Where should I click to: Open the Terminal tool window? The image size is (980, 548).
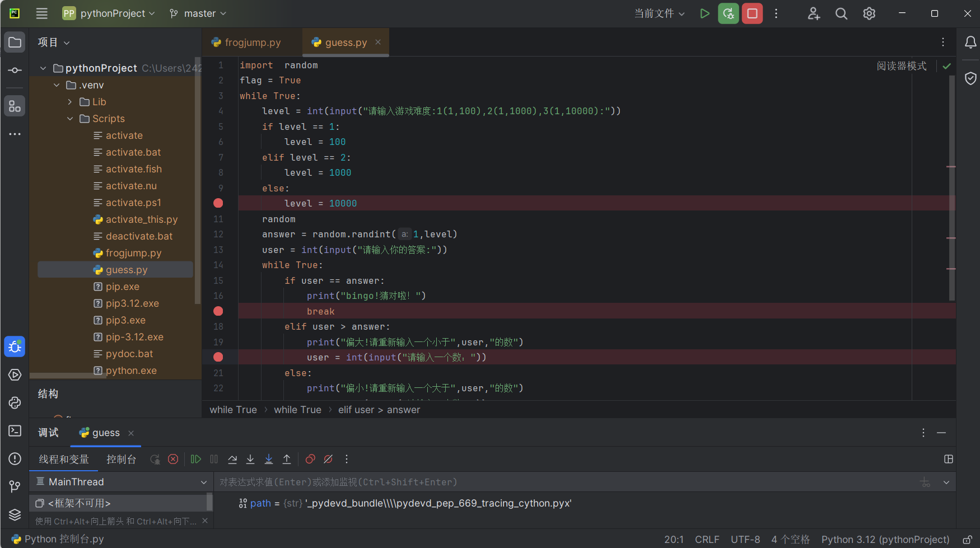(15, 430)
